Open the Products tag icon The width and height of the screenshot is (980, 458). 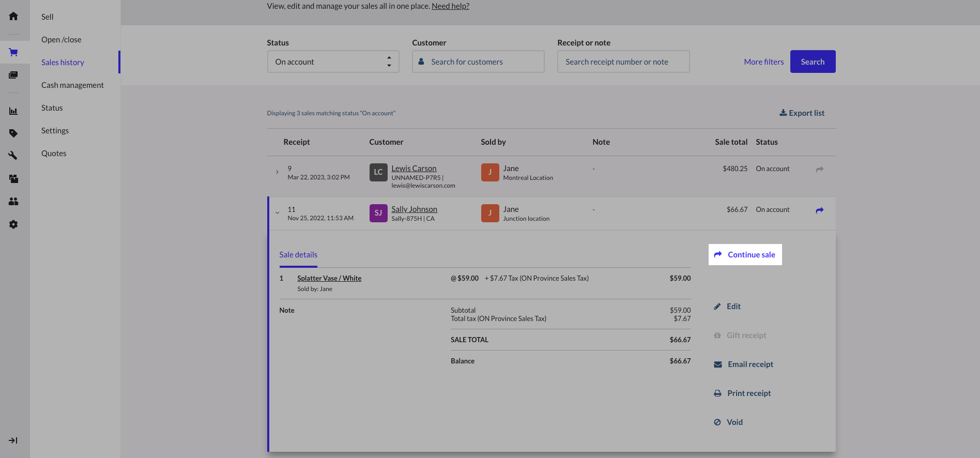[x=13, y=133]
